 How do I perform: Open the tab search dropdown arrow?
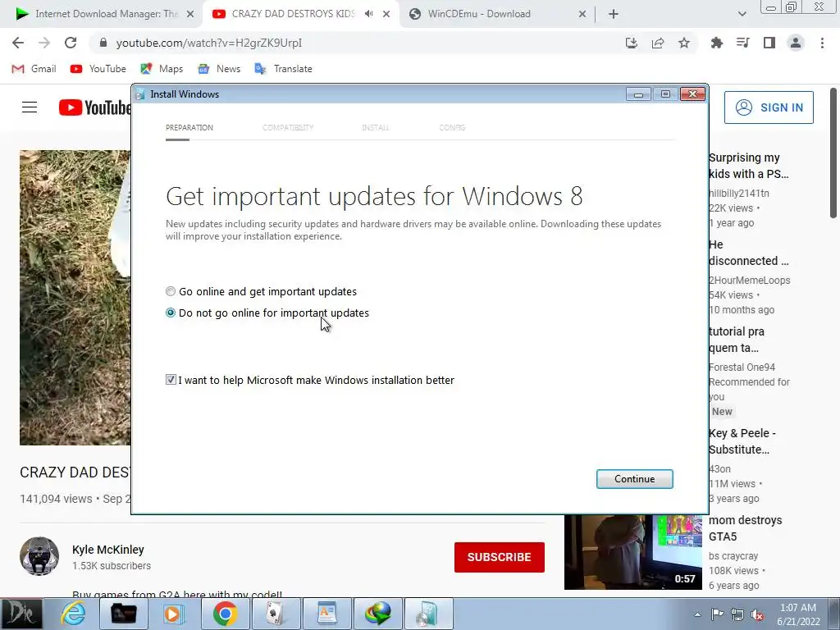(742, 14)
